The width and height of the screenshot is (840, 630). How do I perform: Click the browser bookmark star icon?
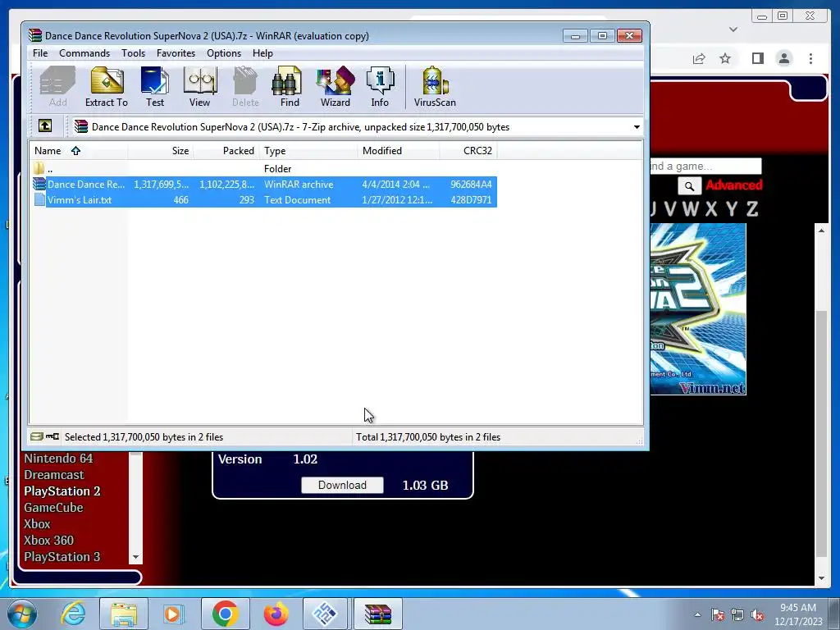(725, 58)
